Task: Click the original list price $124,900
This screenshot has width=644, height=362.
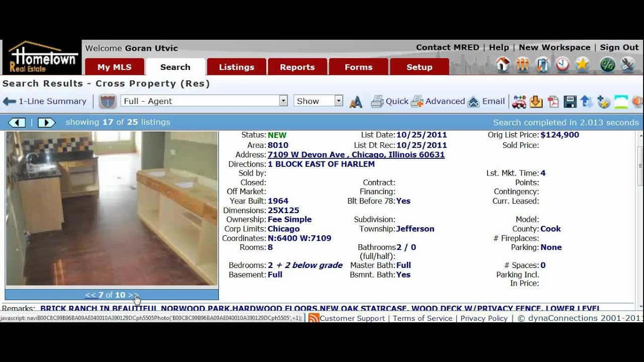Action: point(559,135)
